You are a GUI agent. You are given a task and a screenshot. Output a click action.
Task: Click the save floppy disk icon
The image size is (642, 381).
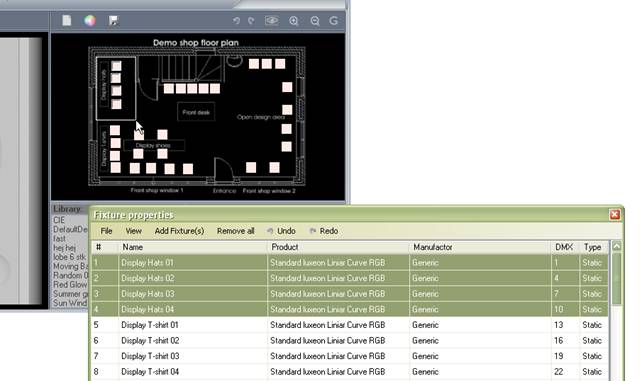tap(113, 20)
